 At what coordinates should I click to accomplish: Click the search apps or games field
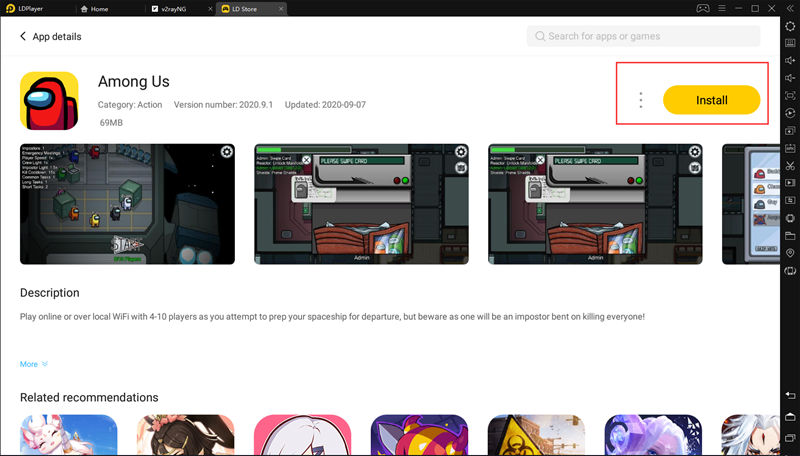(x=643, y=36)
